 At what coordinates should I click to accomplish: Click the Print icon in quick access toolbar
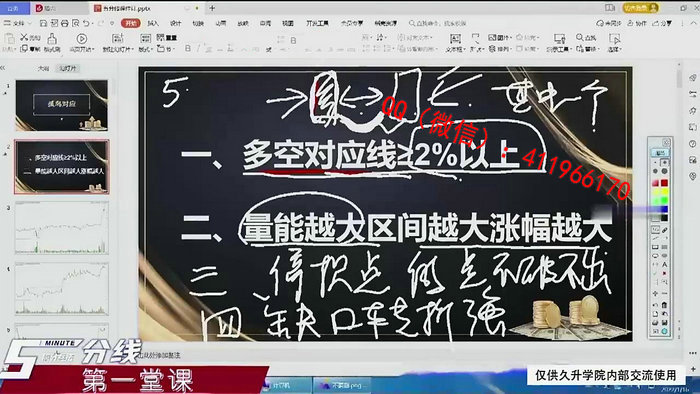[x=65, y=23]
